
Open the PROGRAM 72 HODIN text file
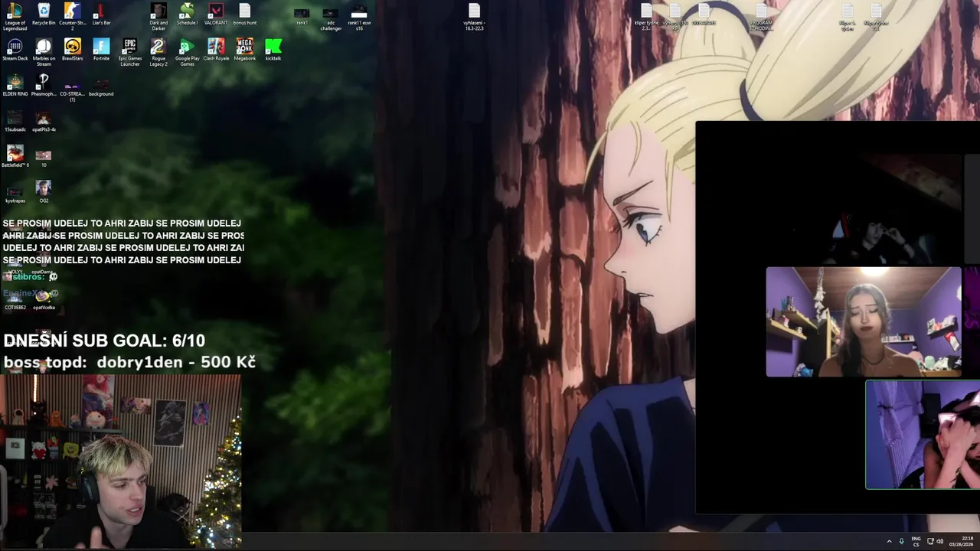(x=761, y=16)
